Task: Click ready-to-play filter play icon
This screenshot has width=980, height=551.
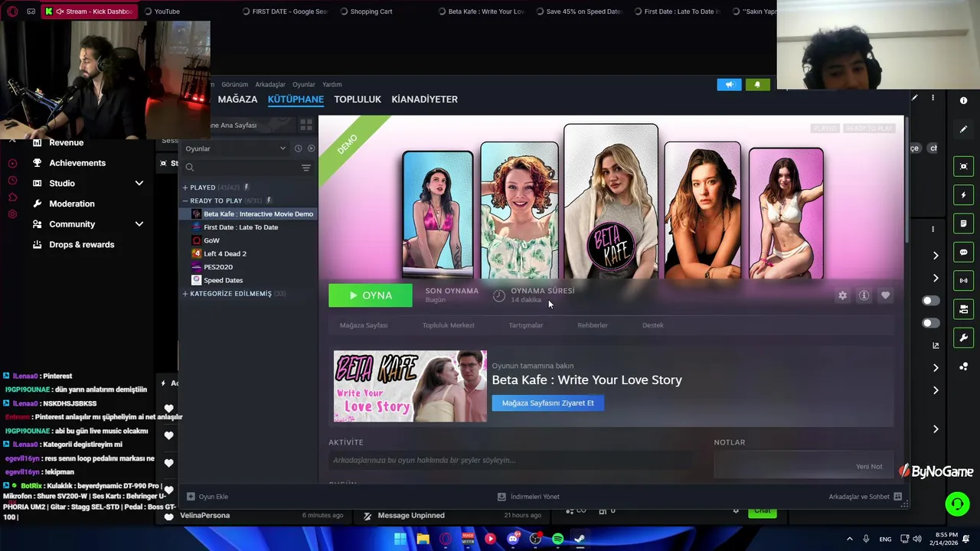Action: (x=311, y=148)
